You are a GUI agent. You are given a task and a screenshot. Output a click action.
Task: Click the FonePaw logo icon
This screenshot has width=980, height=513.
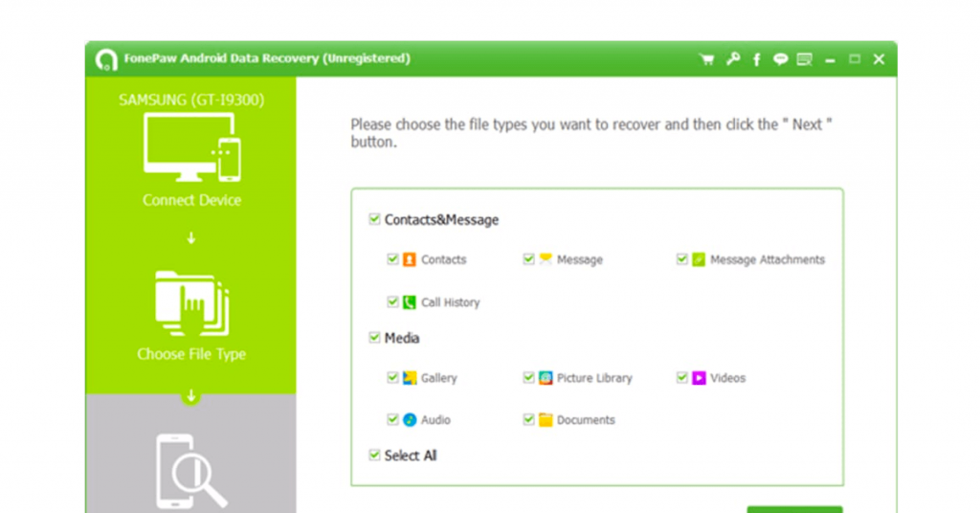pos(106,60)
